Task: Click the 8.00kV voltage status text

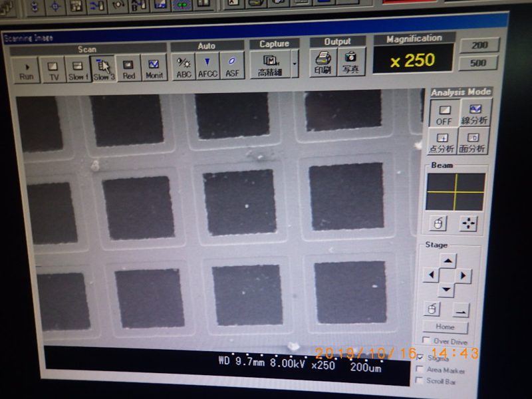Action: tap(287, 363)
